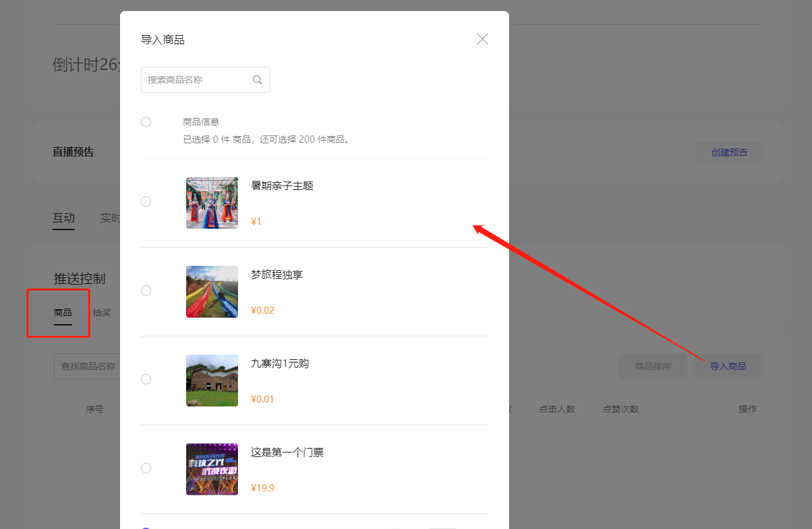Click the 操作 column header

748,409
